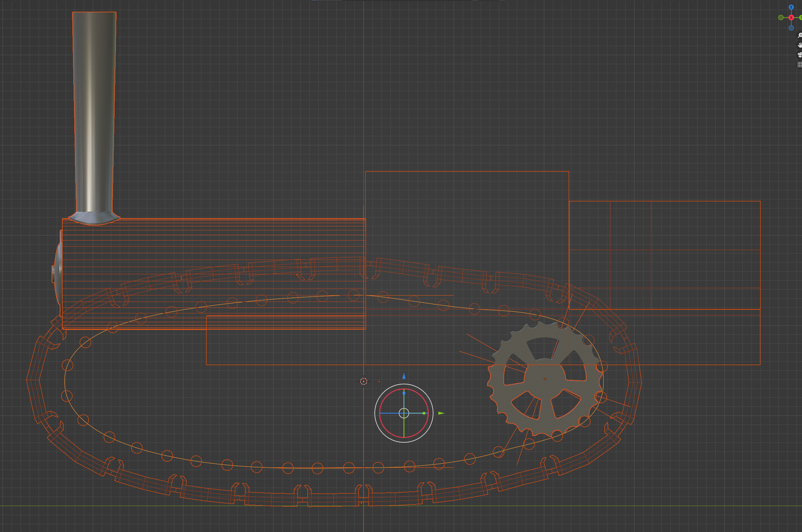Toggle orthographic/perspective grid icon
The height and width of the screenshot is (532, 802).
(800, 65)
